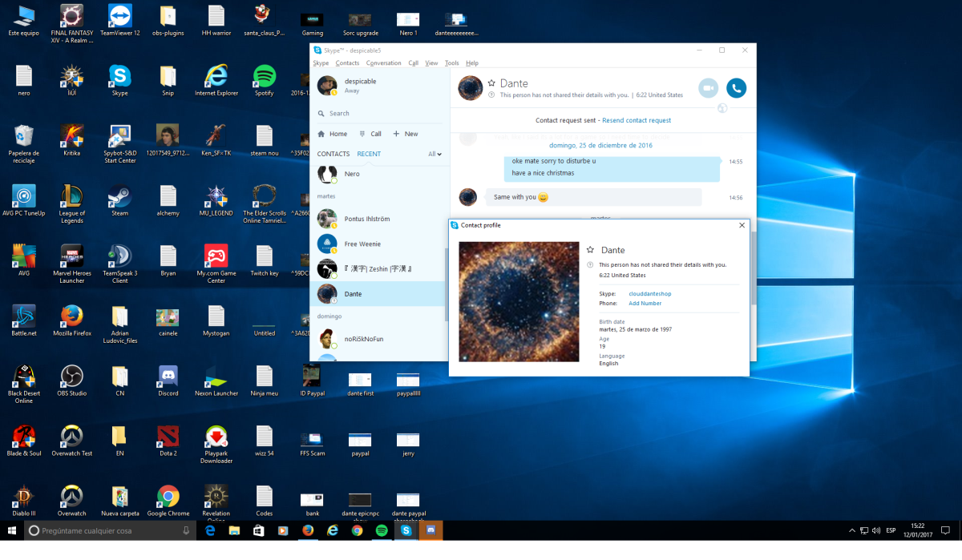Open the Steam desktop shortcut
Viewport: 962px width, 560px height.
pos(120,200)
